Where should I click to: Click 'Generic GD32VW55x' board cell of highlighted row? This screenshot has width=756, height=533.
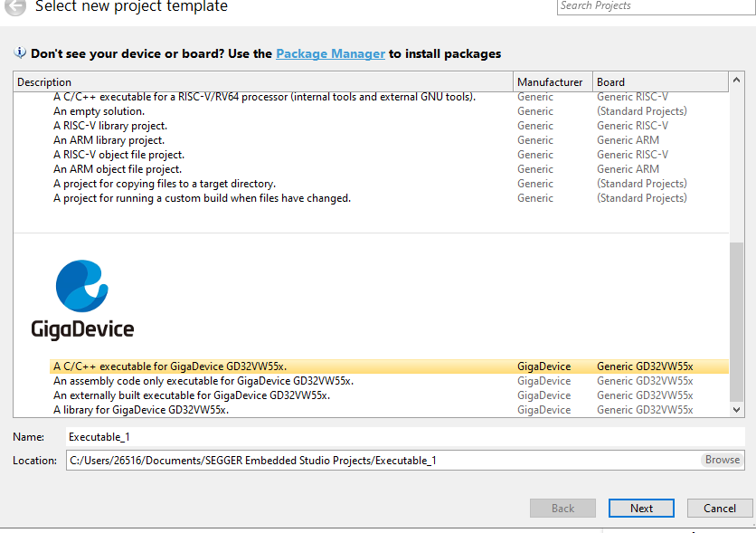tap(645, 366)
